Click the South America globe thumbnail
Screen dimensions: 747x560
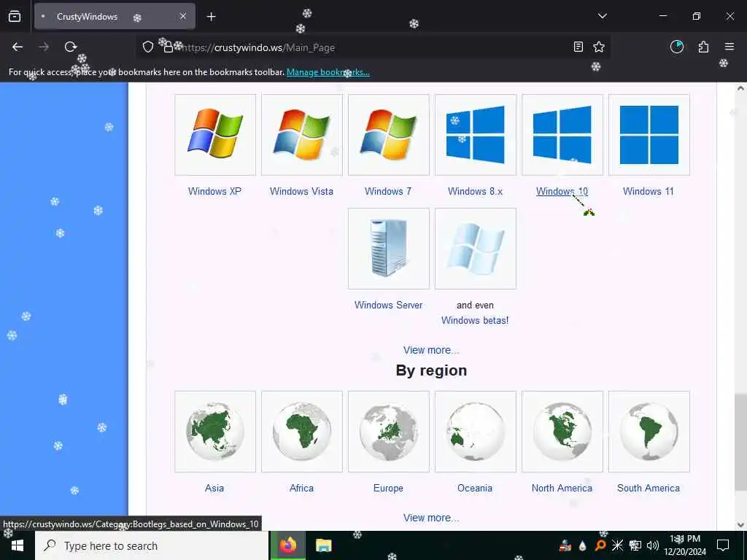(649, 432)
